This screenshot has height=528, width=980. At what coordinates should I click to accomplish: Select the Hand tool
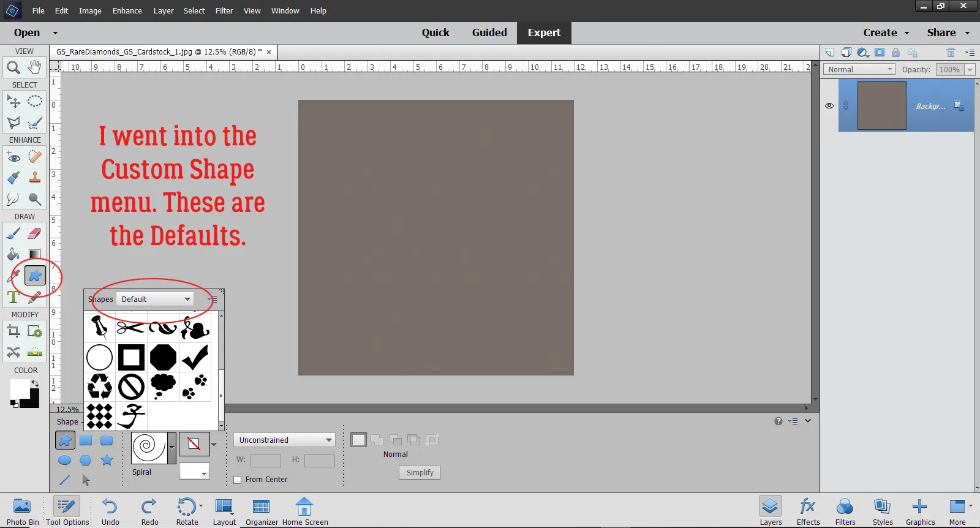pos(35,67)
